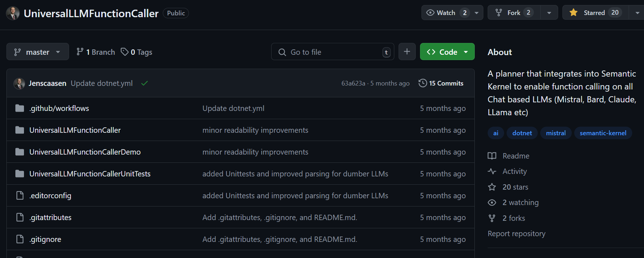This screenshot has height=258, width=644.
Task: Open the UniversalLLMFunctionCaller folder
Action: click(75, 130)
